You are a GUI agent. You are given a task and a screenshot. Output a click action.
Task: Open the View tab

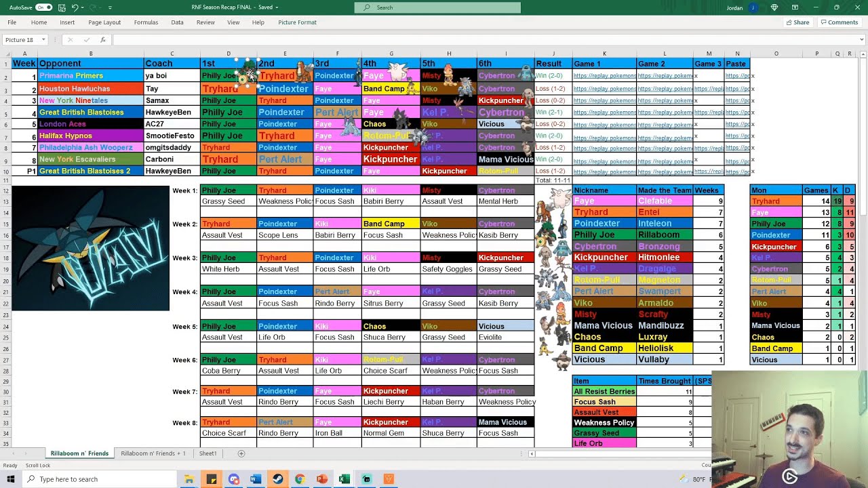point(233,22)
